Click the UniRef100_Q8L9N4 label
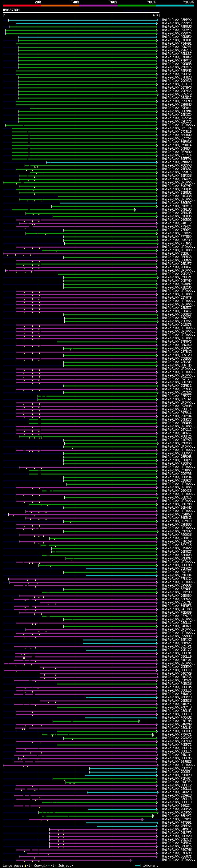 (176, 111)
